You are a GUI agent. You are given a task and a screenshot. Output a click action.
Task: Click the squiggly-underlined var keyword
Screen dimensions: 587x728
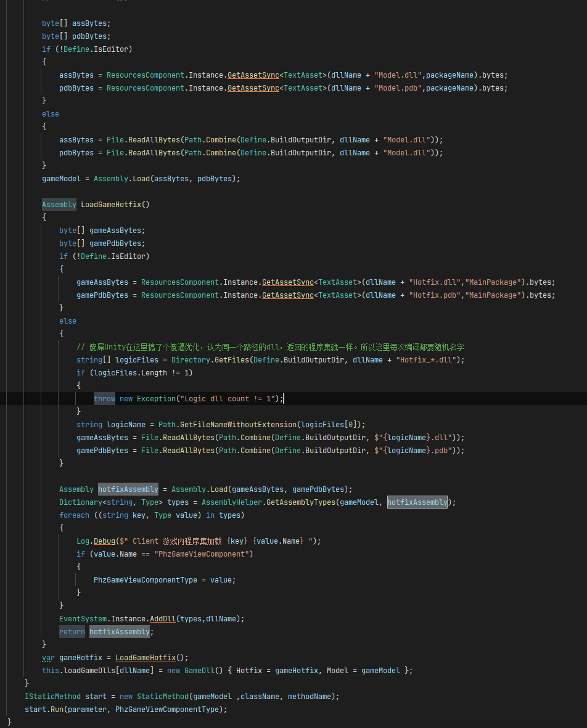[x=48, y=658]
